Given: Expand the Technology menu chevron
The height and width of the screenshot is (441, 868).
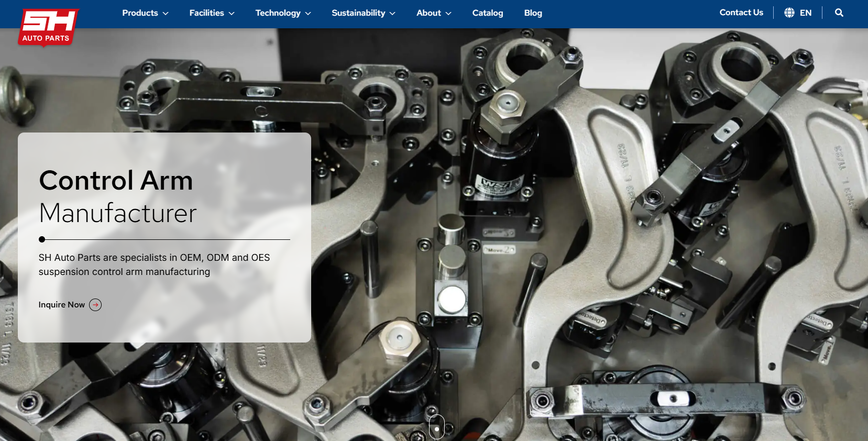Looking at the screenshot, I should pyautogui.click(x=308, y=13).
